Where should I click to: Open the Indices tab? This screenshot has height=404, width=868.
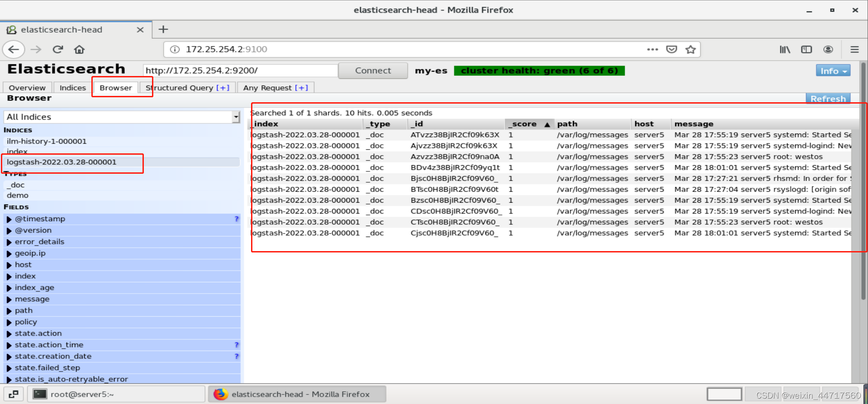pos(72,88)
